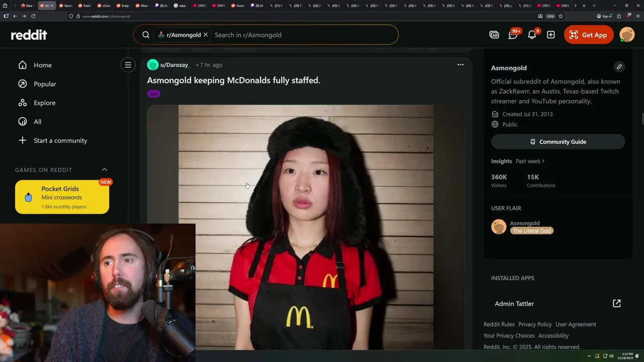Open the Community Guide
The image size is (644, 362).
558,142
